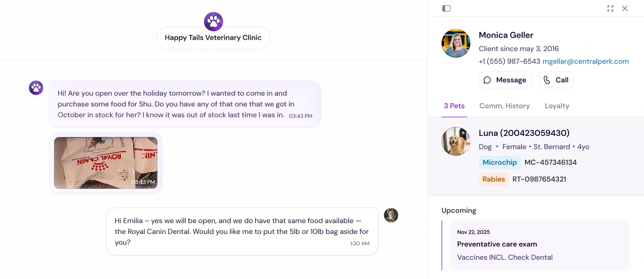Expand panel to fullscreen

pyautogui.click(x=610, y=9)
